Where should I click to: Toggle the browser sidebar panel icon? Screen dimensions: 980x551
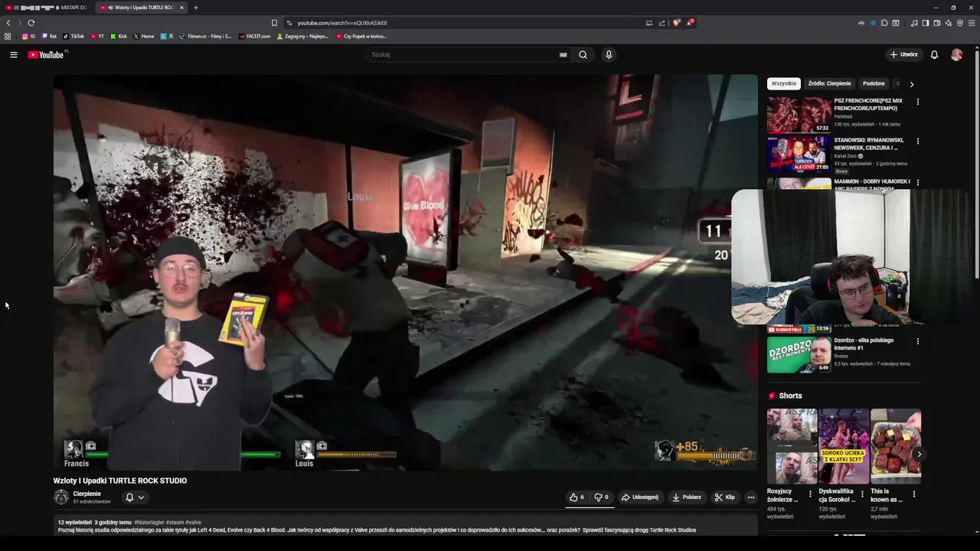(x=925, y=23)
